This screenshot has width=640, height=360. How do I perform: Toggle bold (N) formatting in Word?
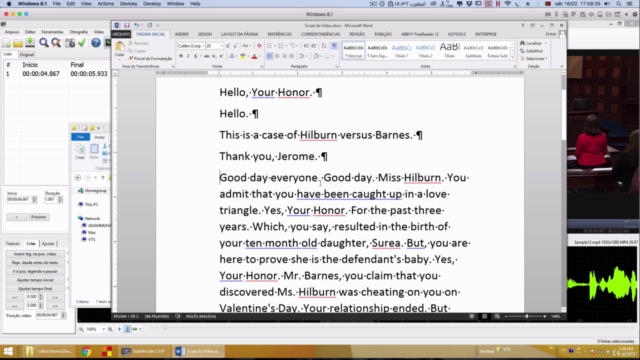tap(181, 56)
